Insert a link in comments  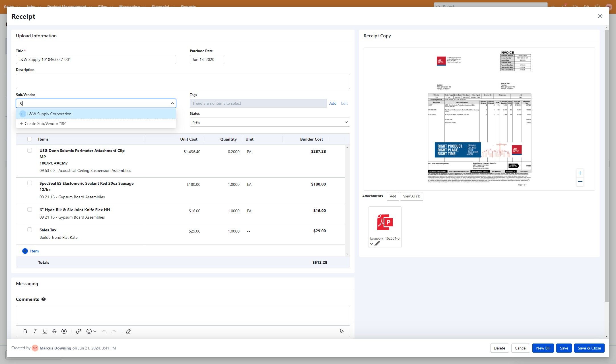pyautogui.click(x=79, y=331)
